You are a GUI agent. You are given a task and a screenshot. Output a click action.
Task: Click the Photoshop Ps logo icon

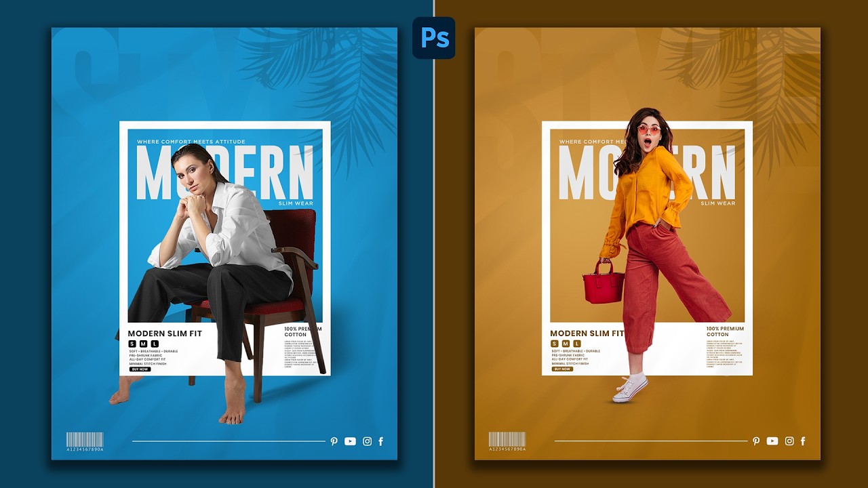click(x=434, y=37)
